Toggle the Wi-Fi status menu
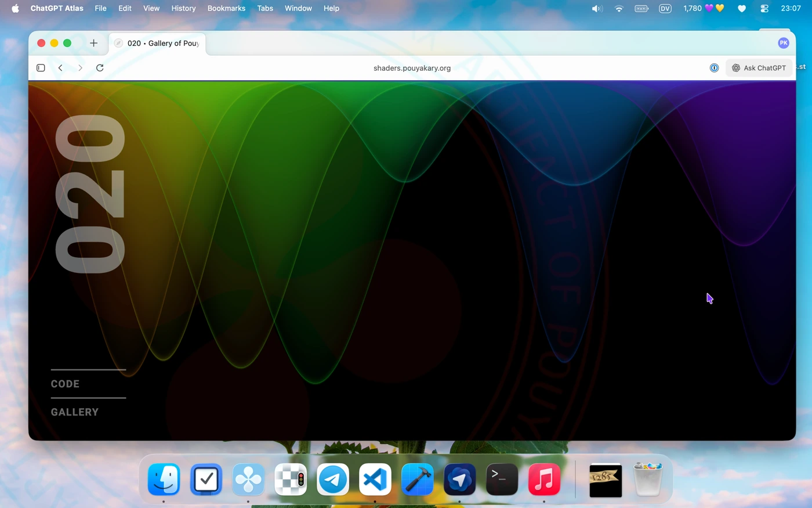The width and height of the screenshot is (812, 508). (x=619, y=8)
